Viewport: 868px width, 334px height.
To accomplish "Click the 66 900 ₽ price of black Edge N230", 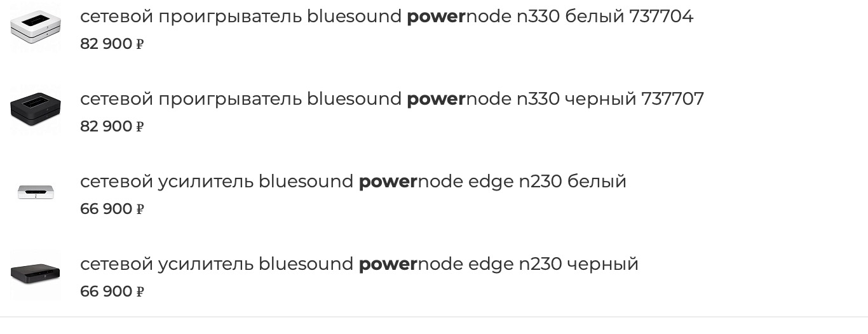I will (112, 292).
